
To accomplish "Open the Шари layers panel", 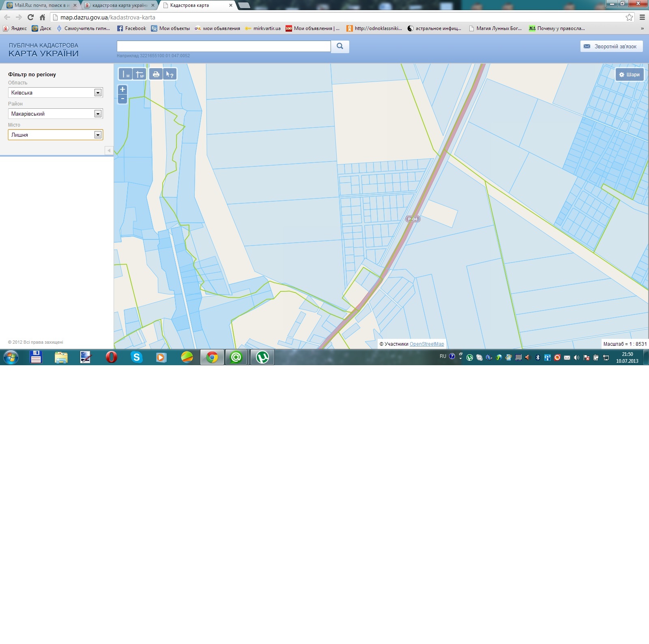I will point(629,75).
